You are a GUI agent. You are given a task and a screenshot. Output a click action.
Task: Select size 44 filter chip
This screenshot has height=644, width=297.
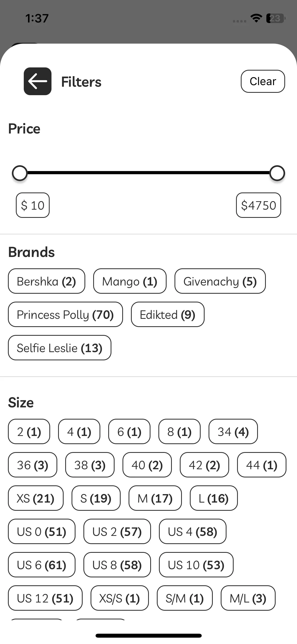262,465
